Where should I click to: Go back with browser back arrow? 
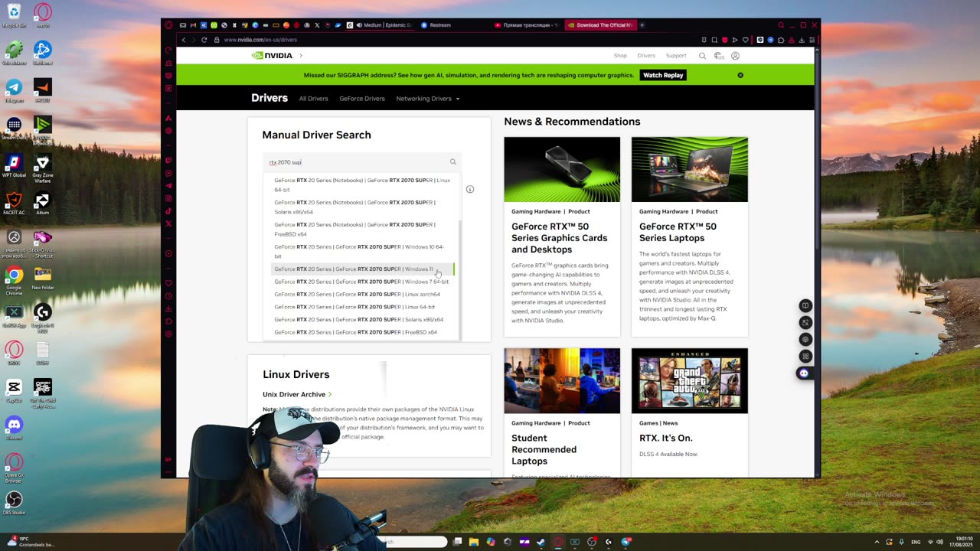[184, 40]
